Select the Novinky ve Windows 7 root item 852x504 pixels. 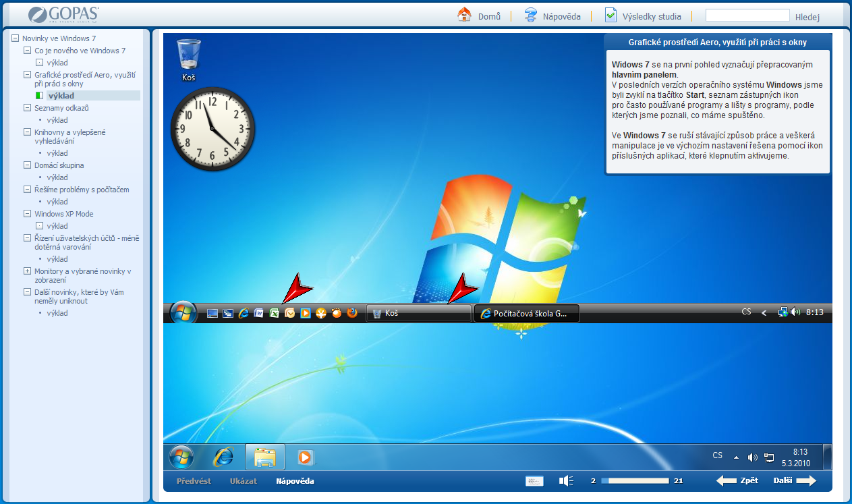59,38
